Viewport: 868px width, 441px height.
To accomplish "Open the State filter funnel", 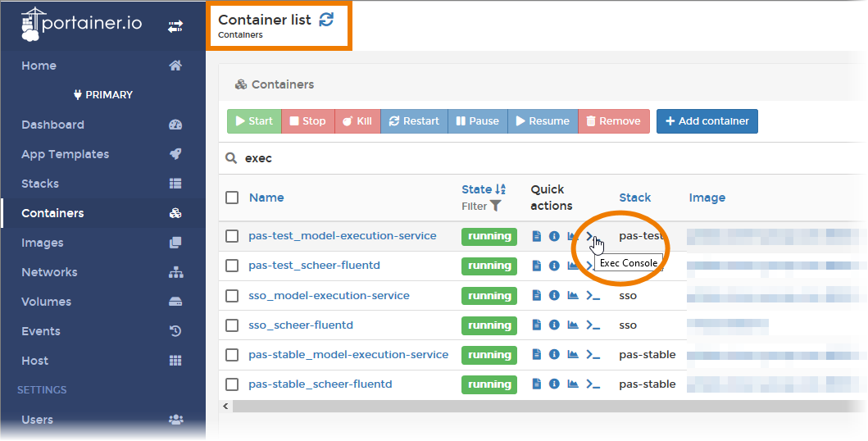I will tap(495, 207).
